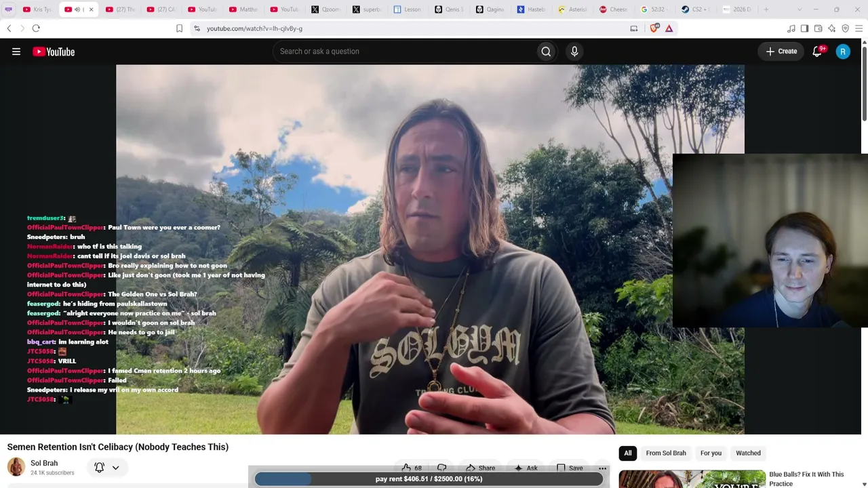Click the Ask button

click(526, 468)
